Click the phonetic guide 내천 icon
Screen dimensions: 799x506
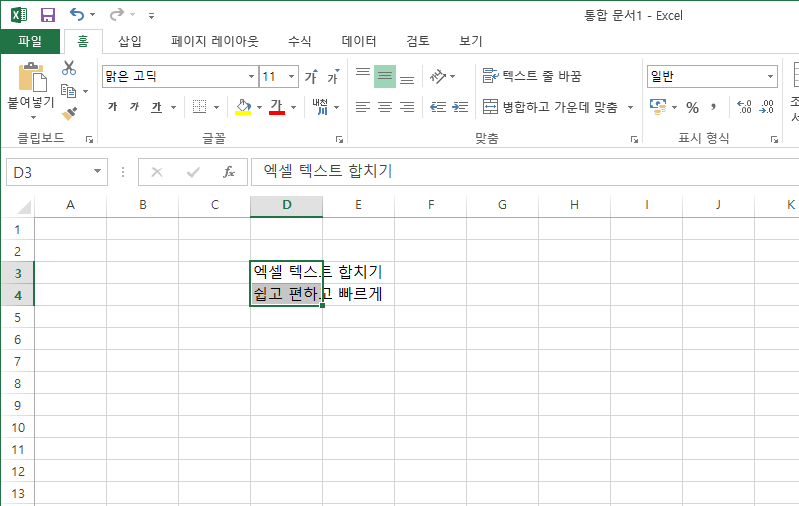pos(320,106)
